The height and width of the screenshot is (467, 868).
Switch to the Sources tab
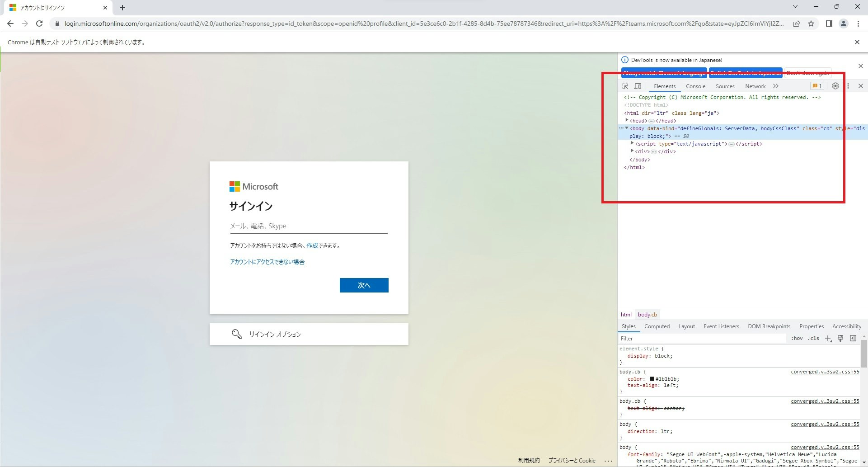click(725, 86)
